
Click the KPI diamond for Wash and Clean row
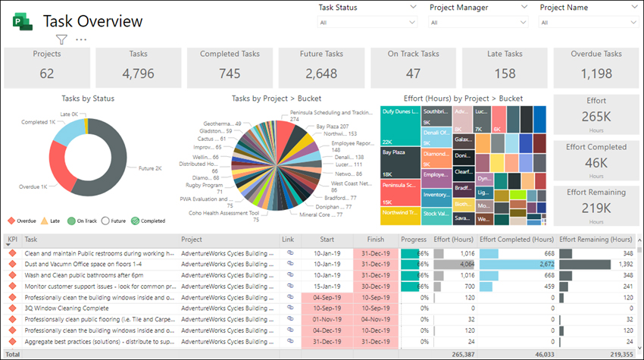click(x=12, y=275)
